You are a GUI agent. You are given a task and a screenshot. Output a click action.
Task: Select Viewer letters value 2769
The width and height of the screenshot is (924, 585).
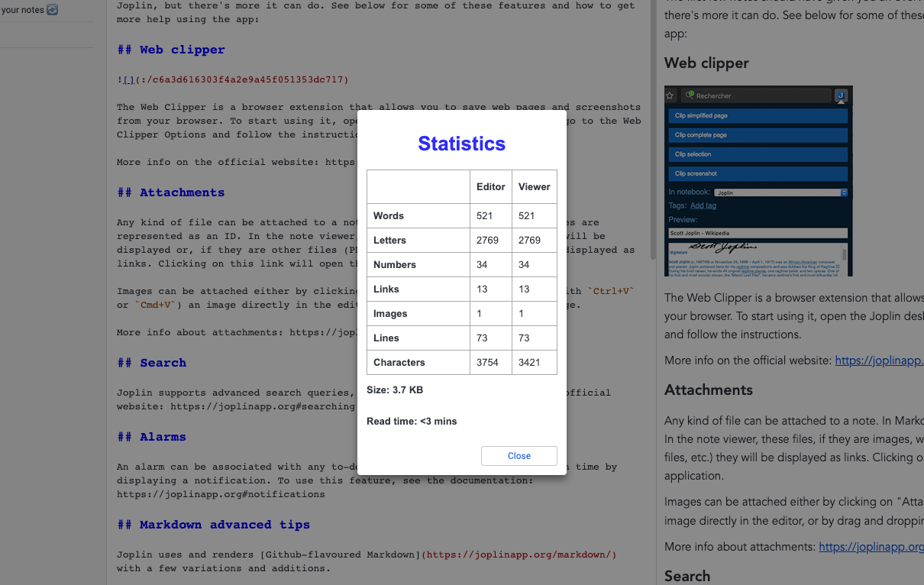[x=529, y=241]
